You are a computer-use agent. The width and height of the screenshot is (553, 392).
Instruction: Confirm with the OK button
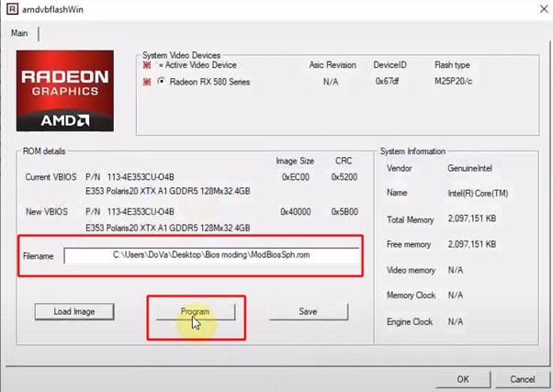[463, 379]
